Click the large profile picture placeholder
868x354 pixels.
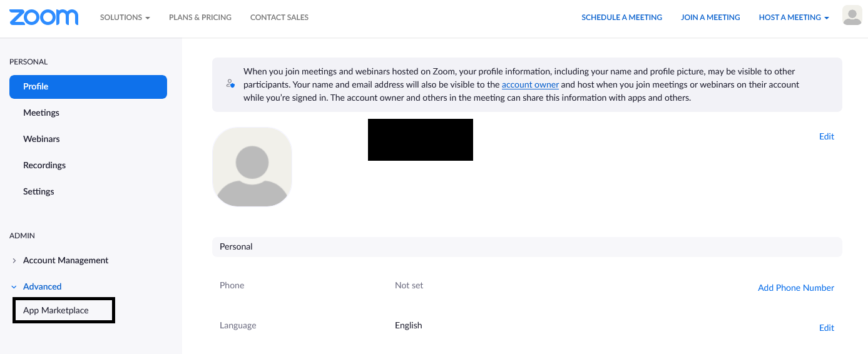click(252, 167)
